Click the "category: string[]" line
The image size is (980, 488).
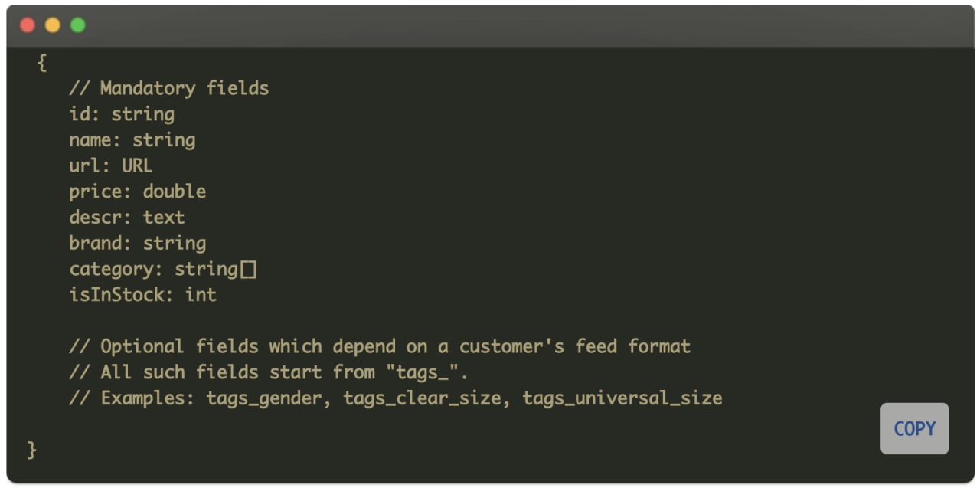click(163, 269)
